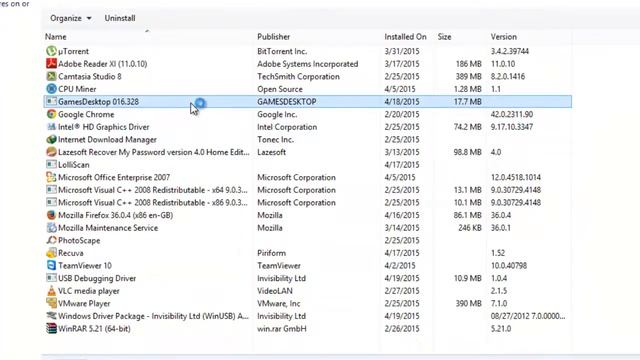Click the Recuva icon
This screenshot has width=640, height=360.
point(51,253)
